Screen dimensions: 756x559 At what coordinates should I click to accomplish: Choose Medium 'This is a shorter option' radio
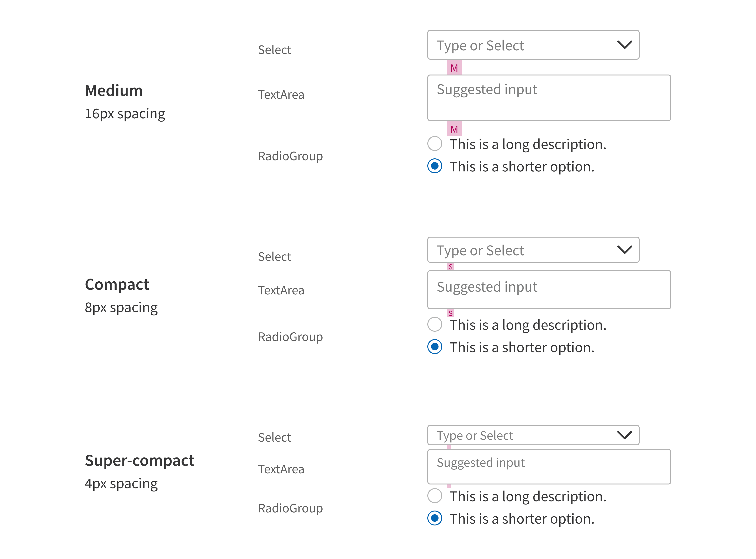point(435,166)
